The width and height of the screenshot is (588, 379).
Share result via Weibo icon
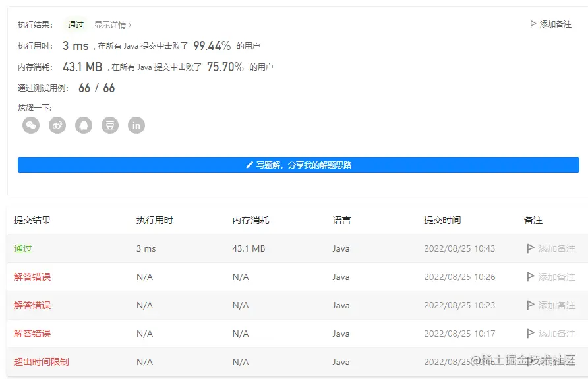(57, 125)
